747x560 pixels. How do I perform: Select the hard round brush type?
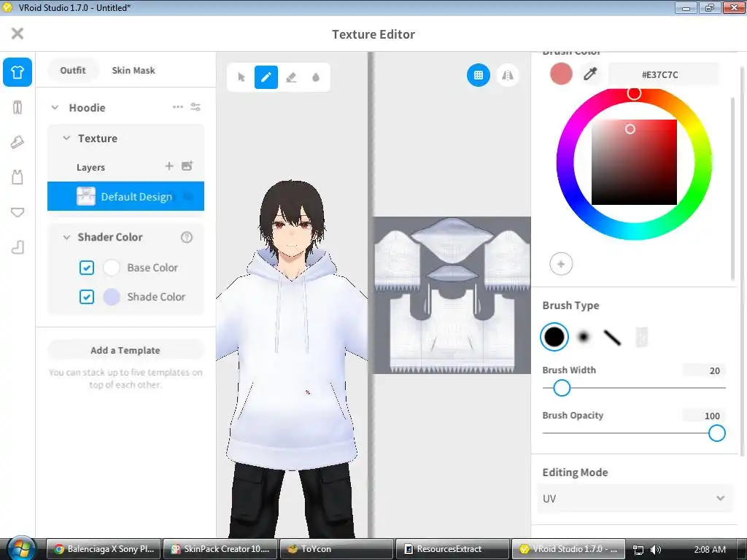(554, 337)
